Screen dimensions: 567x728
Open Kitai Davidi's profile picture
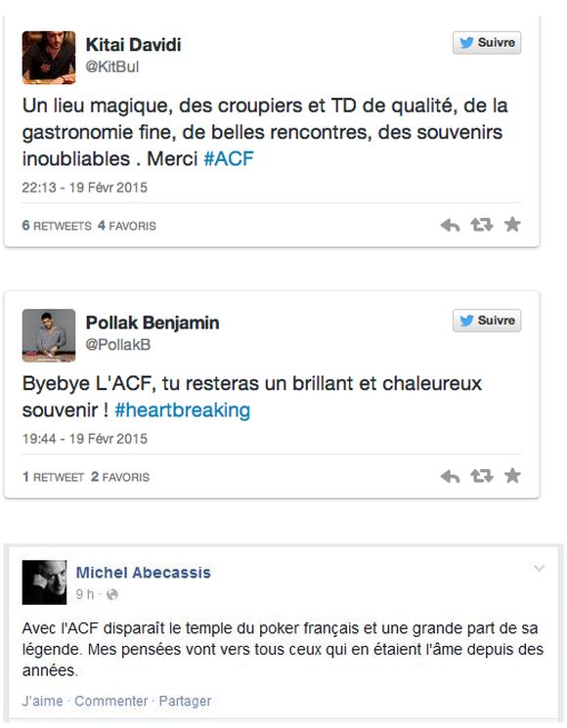click(49, 58)
